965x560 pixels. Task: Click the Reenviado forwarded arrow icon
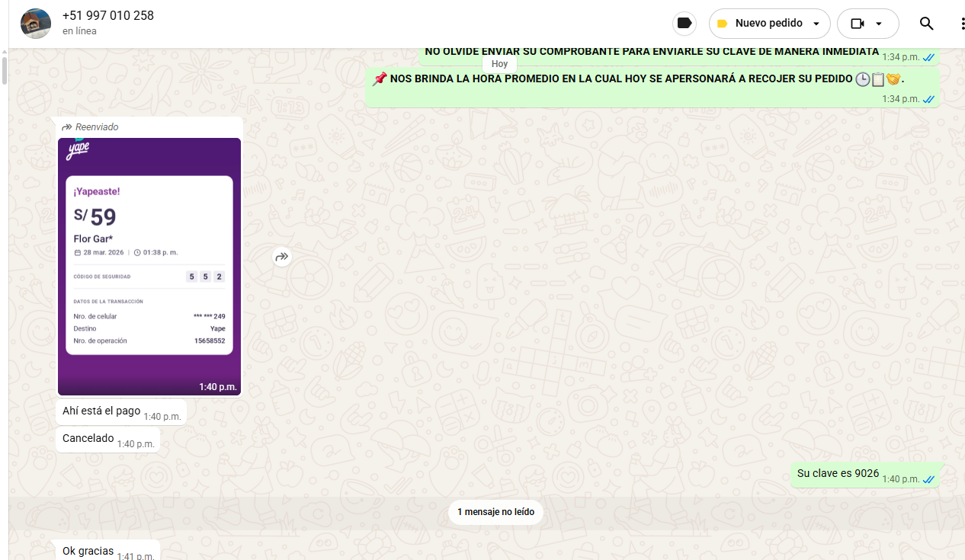pyautogui.click(x=67, y=127)
